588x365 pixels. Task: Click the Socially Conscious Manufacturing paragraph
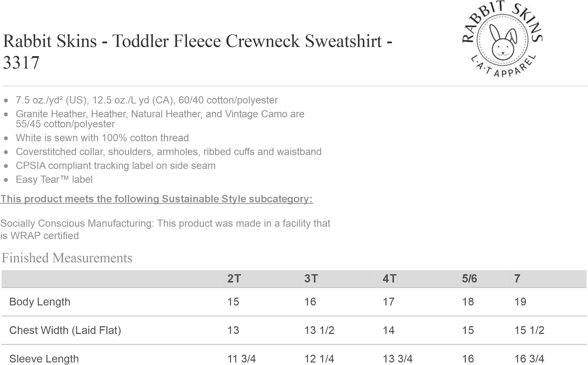coord(165,229)
